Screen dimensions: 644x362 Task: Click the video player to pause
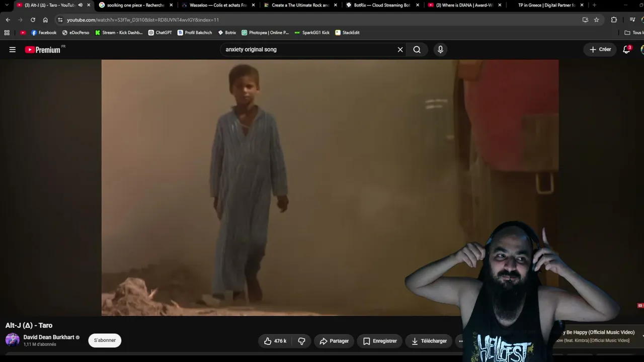tap(330, 188)
